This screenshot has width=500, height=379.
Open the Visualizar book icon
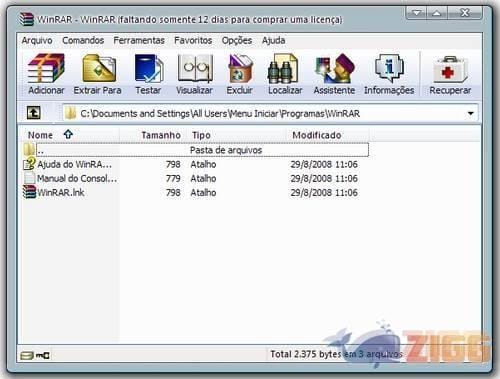(195, 68)
